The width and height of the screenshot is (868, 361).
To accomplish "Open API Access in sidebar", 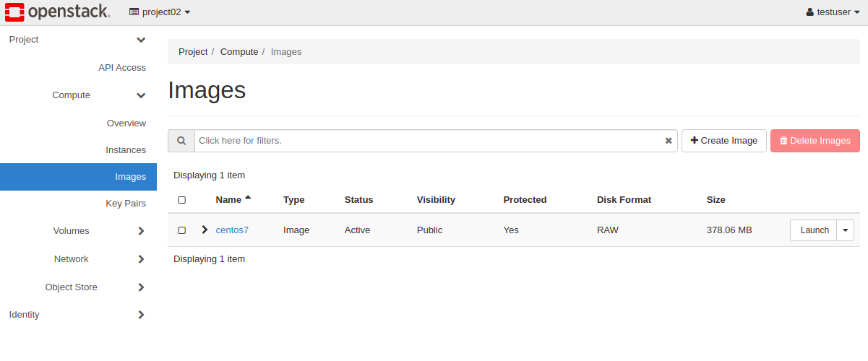I will coord(122,68).
